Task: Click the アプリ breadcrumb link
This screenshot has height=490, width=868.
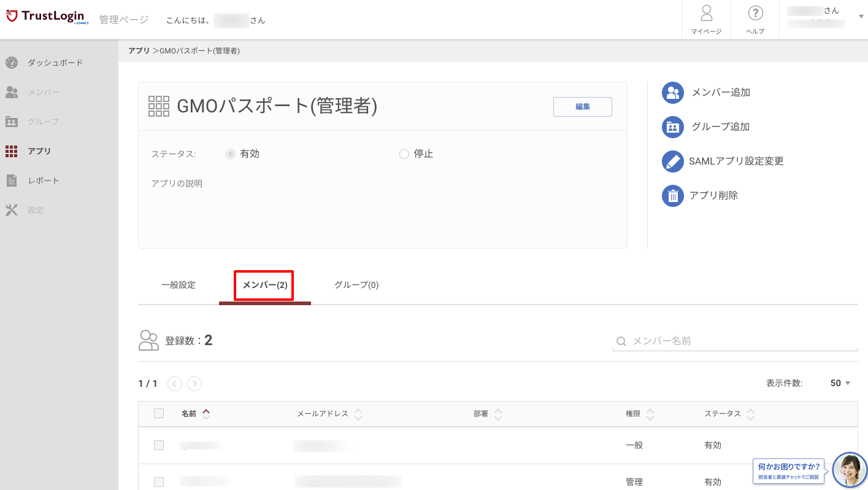Action: click(x=139, y=51)
